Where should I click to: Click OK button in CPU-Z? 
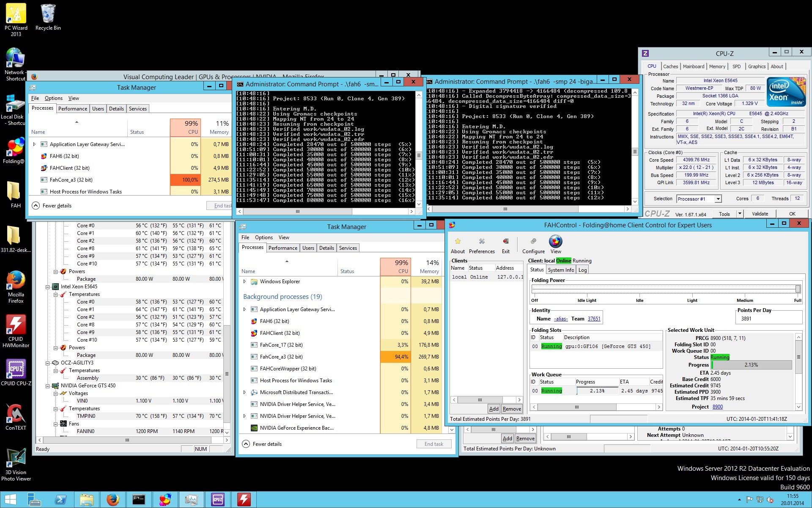pyautogui.click(x=792, y=214)
